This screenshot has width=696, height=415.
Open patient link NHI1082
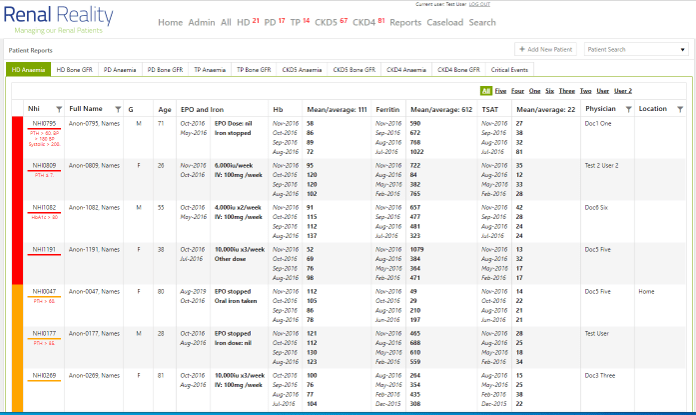pyautogui.click(x=44, y=207)
